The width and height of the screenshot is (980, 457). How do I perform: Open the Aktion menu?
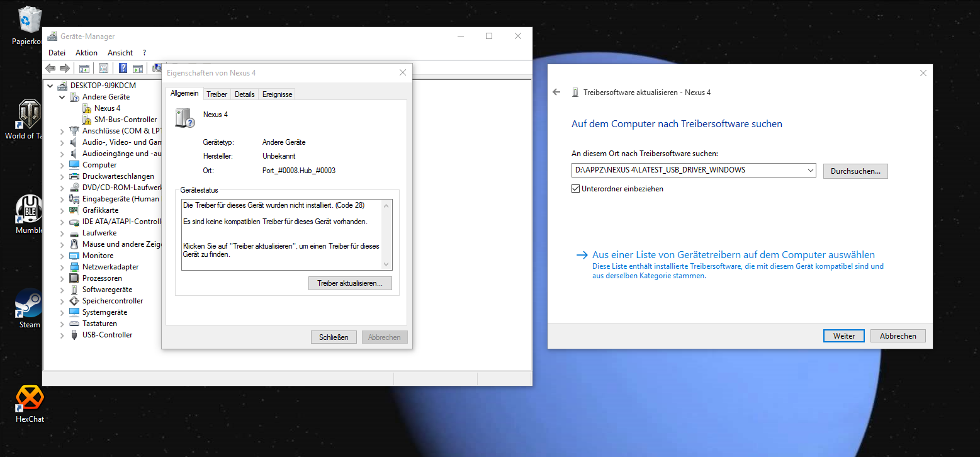pos(86,53)
